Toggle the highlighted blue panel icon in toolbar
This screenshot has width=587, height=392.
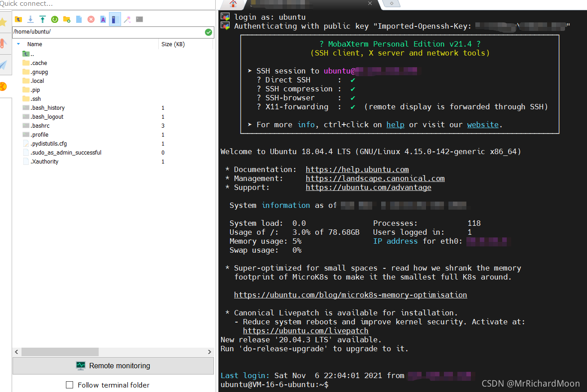[x=115, y=19]
